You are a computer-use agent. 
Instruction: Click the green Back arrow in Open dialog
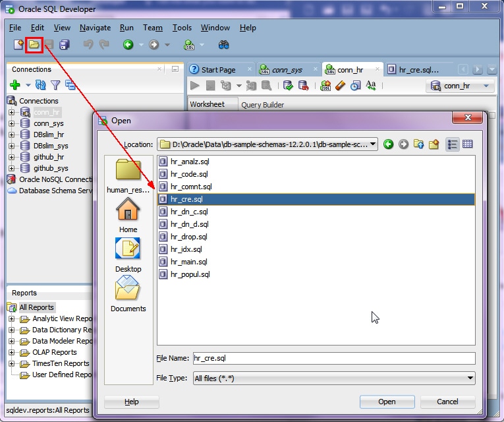[x=388, y=144]
